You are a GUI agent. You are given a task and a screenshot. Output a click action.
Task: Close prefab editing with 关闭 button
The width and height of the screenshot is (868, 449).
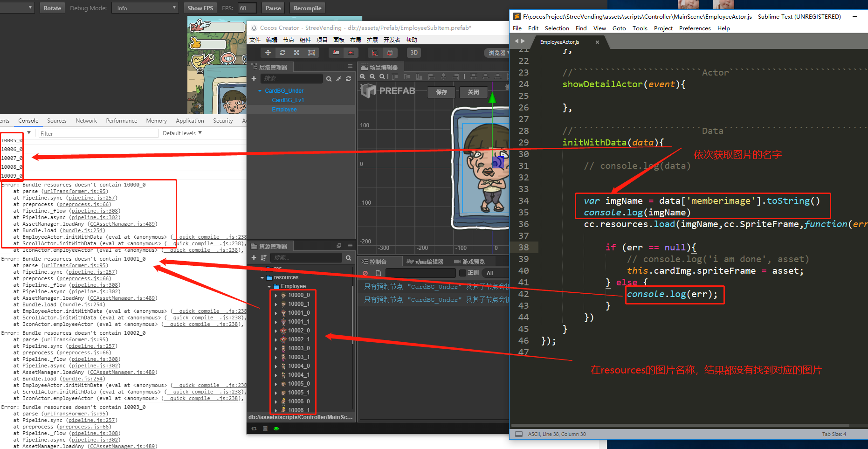coord(474,92)
